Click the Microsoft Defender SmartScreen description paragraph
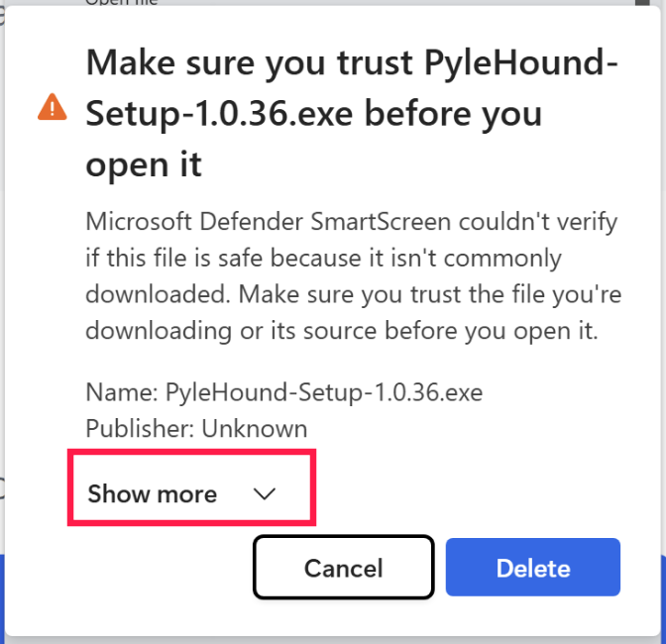 pos(342,275)
